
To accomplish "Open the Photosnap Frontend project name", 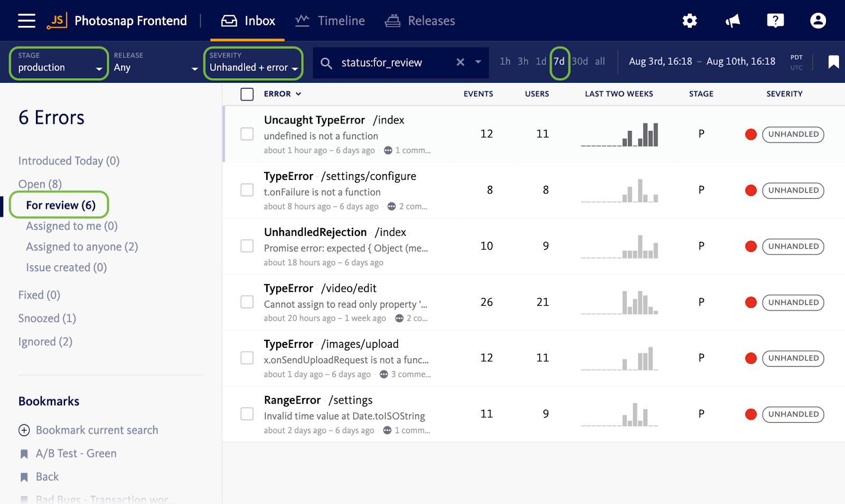I will pyautogui.click(x=130, y=21).
